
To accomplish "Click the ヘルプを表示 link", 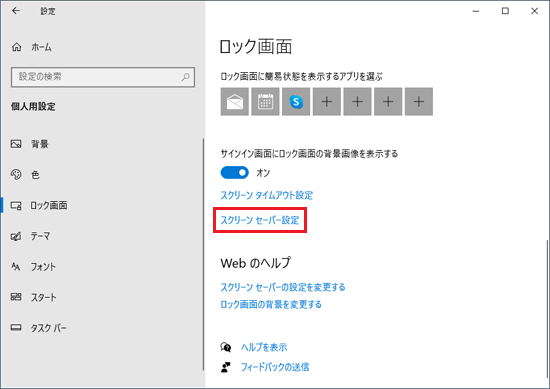I will tap(264, 347).
